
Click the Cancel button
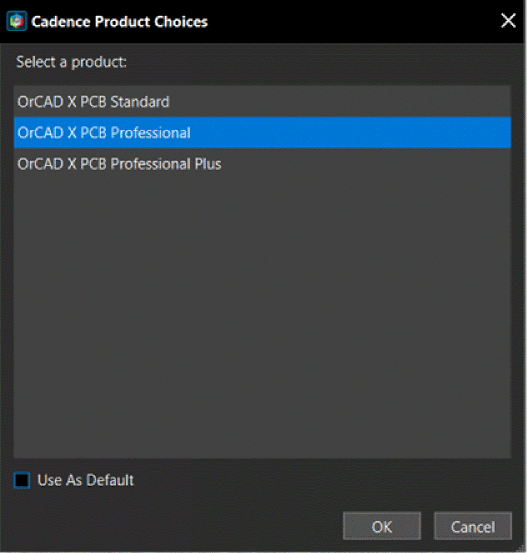(x=473, y=527)
